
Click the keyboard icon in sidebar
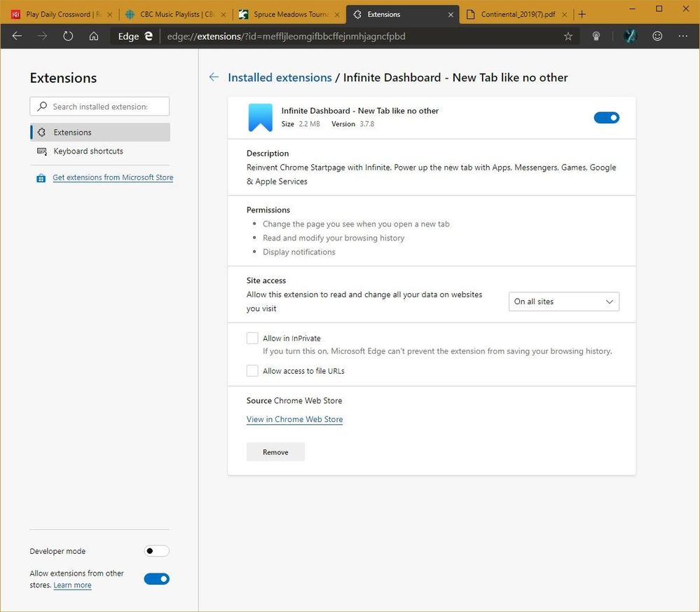(41, 151)
